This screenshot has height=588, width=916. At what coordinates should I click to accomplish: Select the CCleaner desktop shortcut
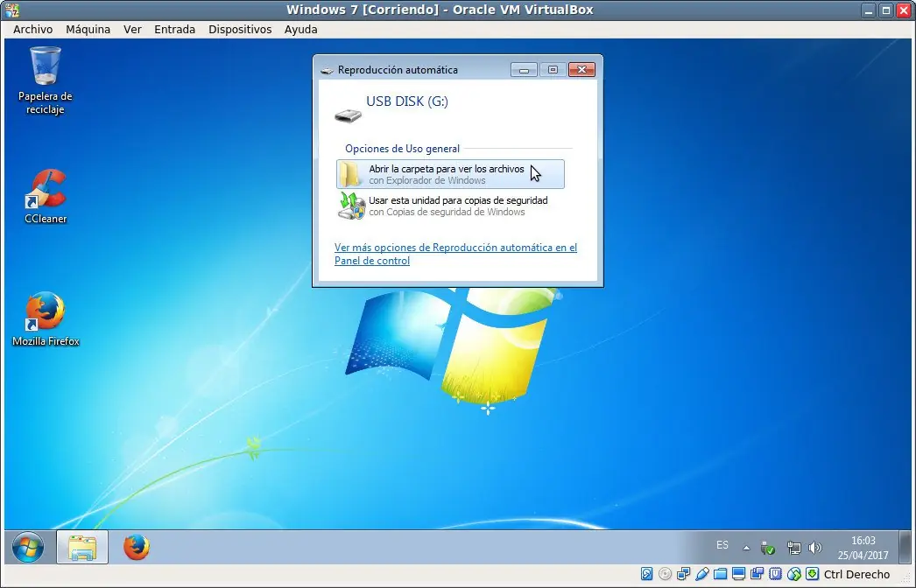(x=46, y=197)
